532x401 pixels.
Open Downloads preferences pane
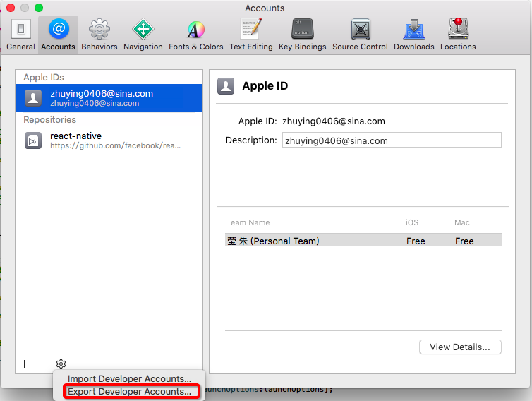413,35
